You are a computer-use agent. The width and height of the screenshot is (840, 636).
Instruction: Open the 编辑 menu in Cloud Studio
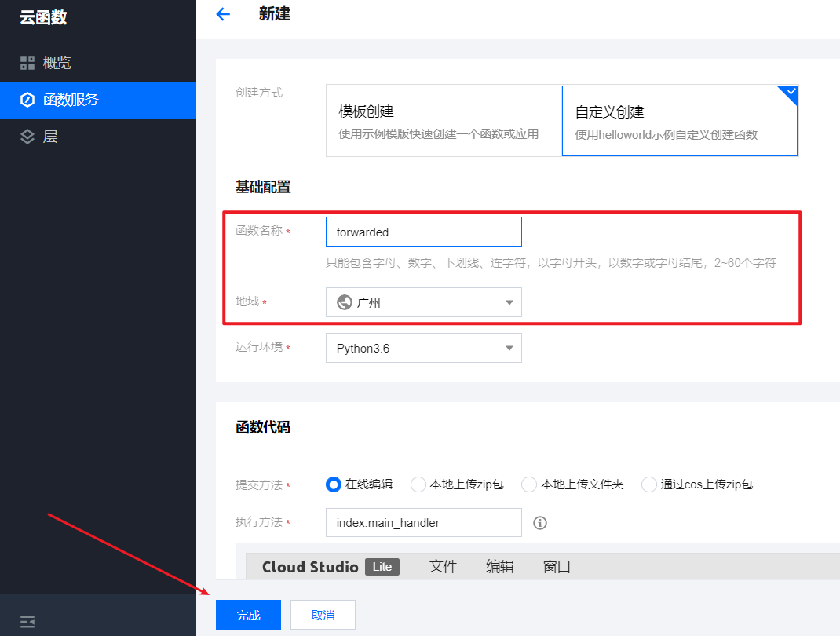(x=500, y=566)
